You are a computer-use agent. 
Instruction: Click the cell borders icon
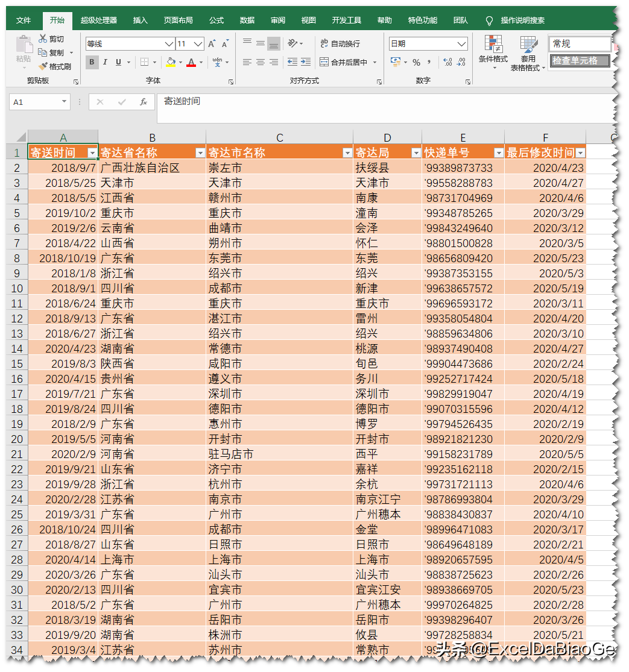[145, 62]
